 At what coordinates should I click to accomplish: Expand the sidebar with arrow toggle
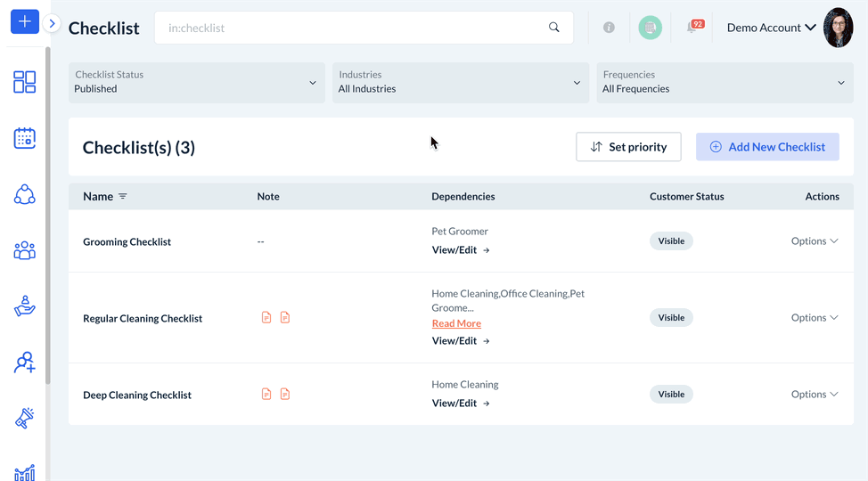[x=53, y=24]
